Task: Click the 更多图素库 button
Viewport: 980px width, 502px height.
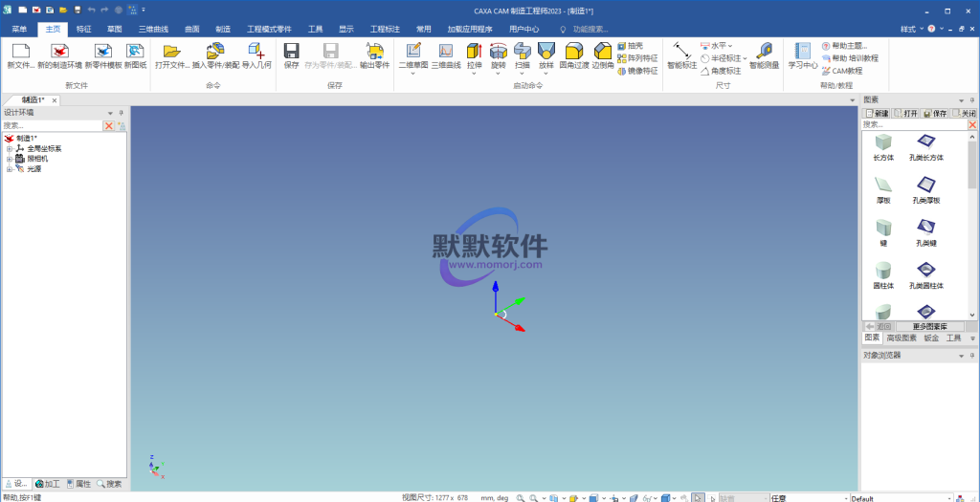Action: tap(923, 326)
